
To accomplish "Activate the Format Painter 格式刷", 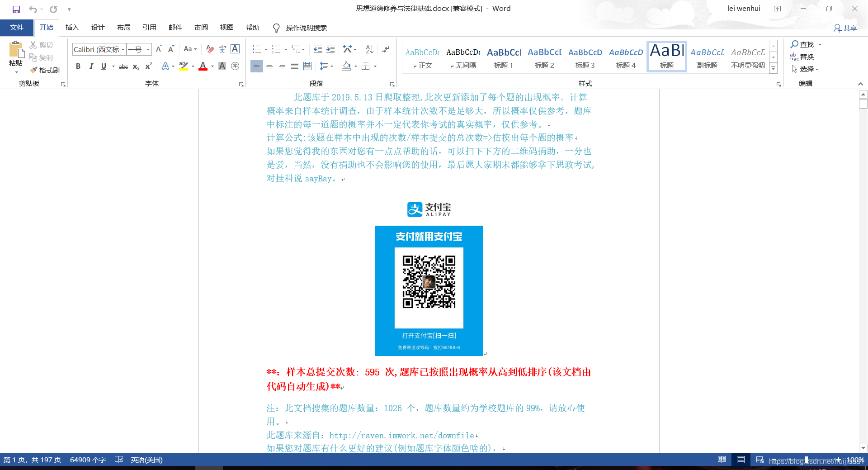I will [x=45, y=70].
